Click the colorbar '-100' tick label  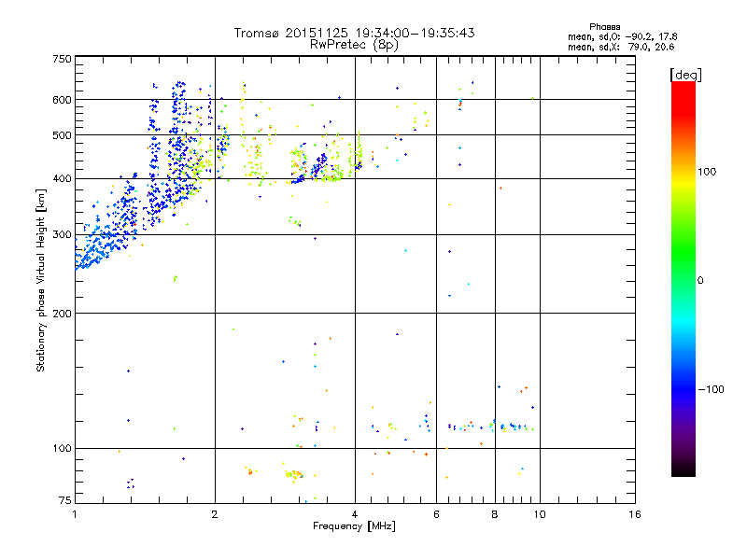tap(711, 389)
